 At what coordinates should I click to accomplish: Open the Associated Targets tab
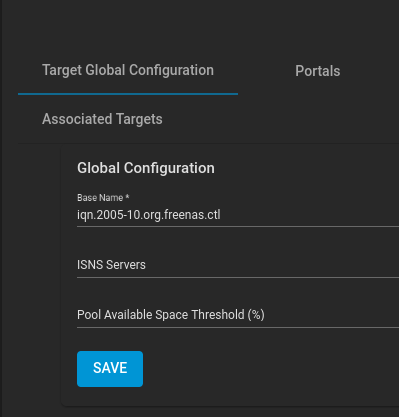point(102,119)
